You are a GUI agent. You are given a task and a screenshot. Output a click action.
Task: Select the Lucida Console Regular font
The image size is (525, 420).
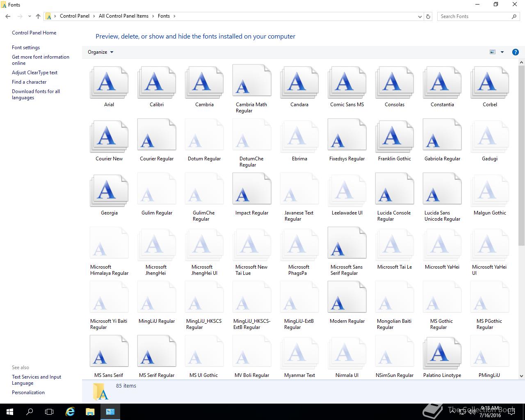[395, 189]
